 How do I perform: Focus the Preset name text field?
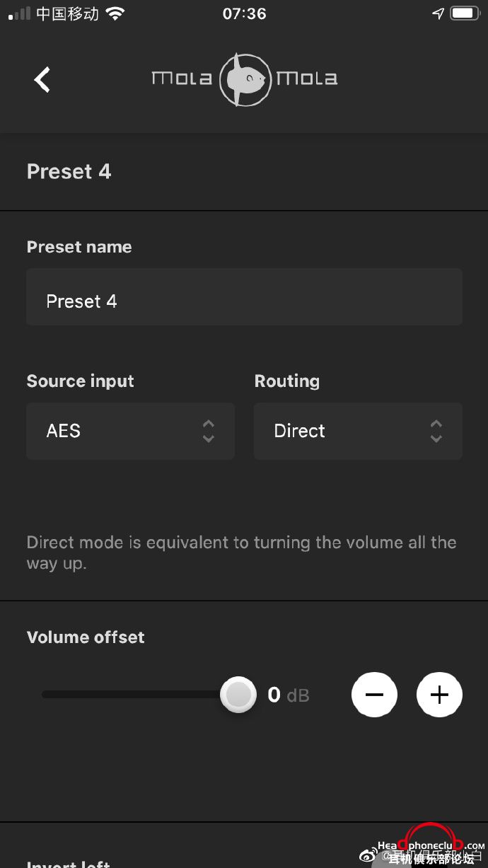tap(244, 297)
